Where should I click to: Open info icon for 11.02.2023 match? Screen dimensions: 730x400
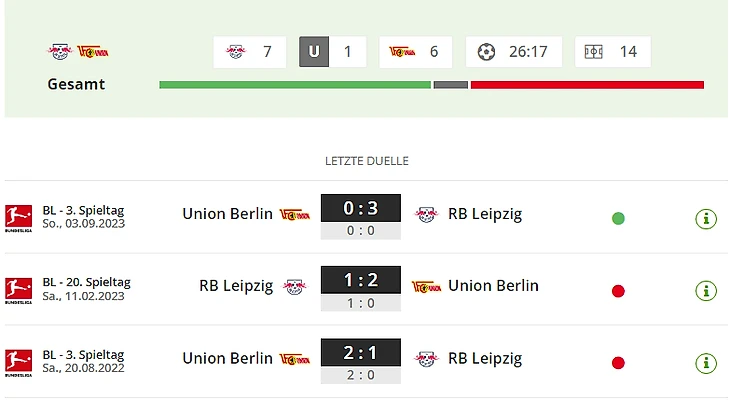coord(706,291)
